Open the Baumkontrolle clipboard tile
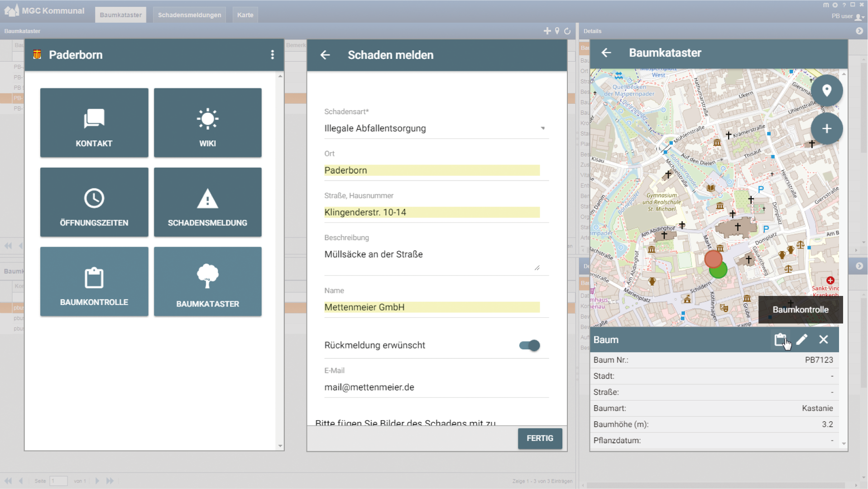 click(94, 281)
